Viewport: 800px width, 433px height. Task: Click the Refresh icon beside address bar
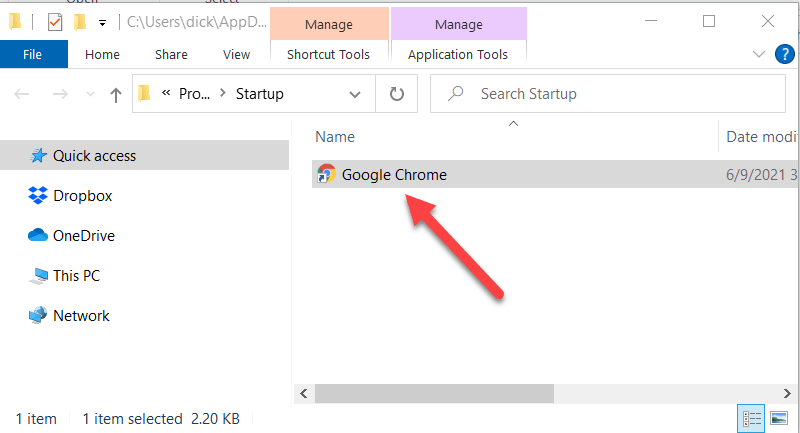396,94
